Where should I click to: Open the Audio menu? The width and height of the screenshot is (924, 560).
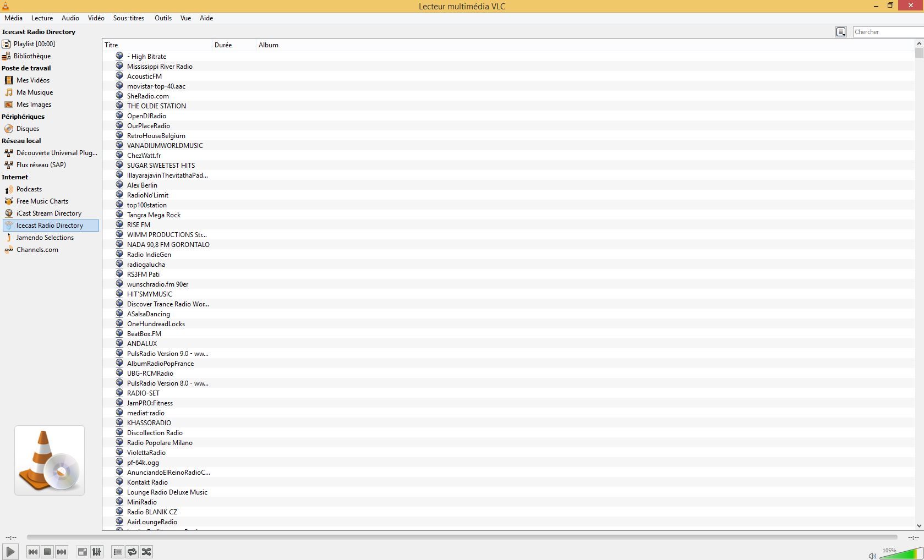click(70, 18)
